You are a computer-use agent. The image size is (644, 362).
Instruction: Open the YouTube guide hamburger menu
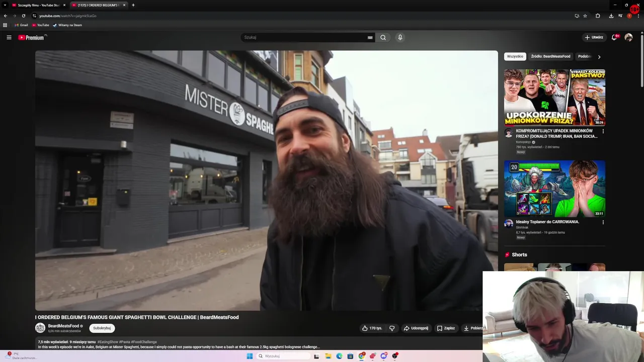[x=9, y=37]
